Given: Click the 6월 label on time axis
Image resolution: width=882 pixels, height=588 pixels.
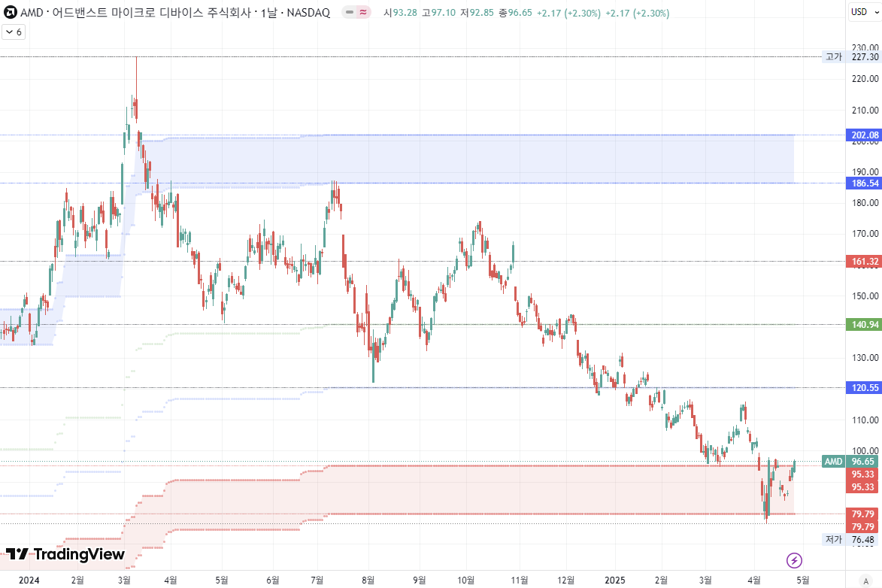Looking at the screenshot, I should click(272, 580).
